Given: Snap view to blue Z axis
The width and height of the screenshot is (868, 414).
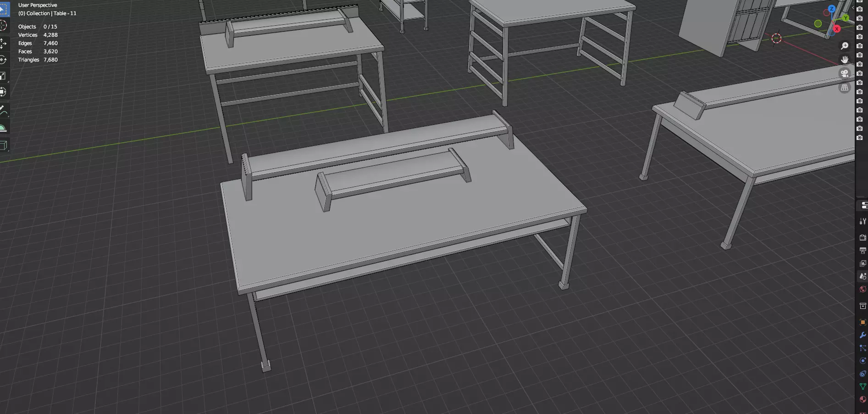Looking at the screenshot, I should pos(831,9).
